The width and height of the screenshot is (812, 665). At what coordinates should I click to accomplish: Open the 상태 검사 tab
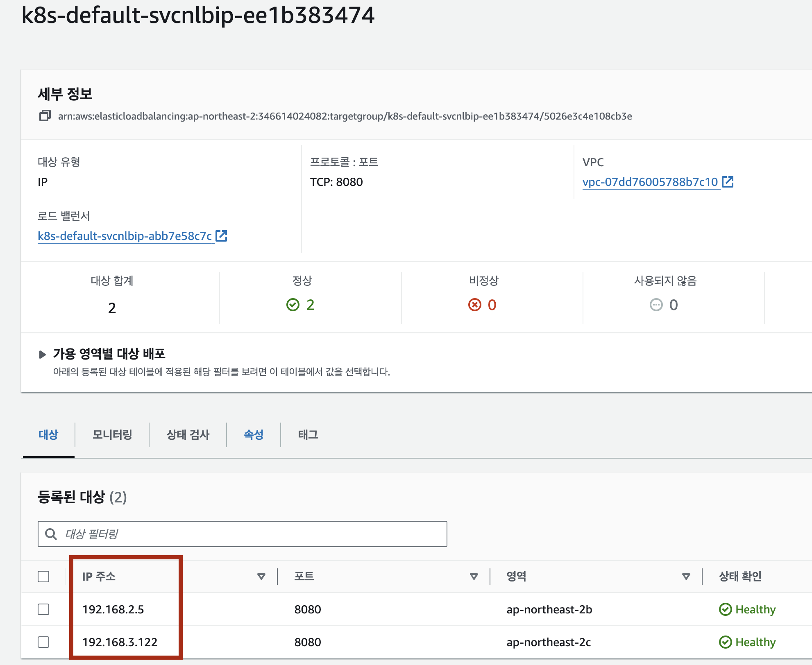188,434
